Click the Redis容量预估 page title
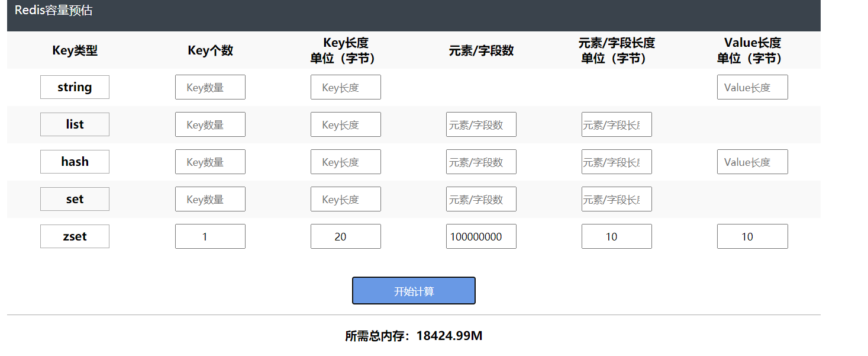Screen dimensions: 868x356 tap(53, 11)
